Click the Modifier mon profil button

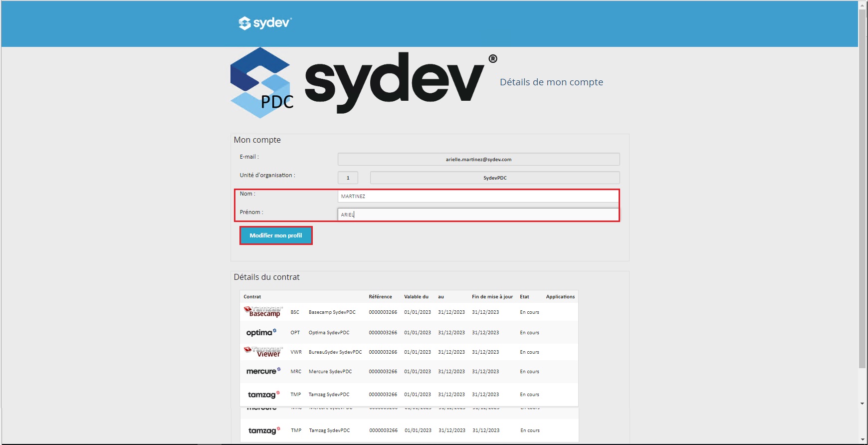tap(276, 235)
